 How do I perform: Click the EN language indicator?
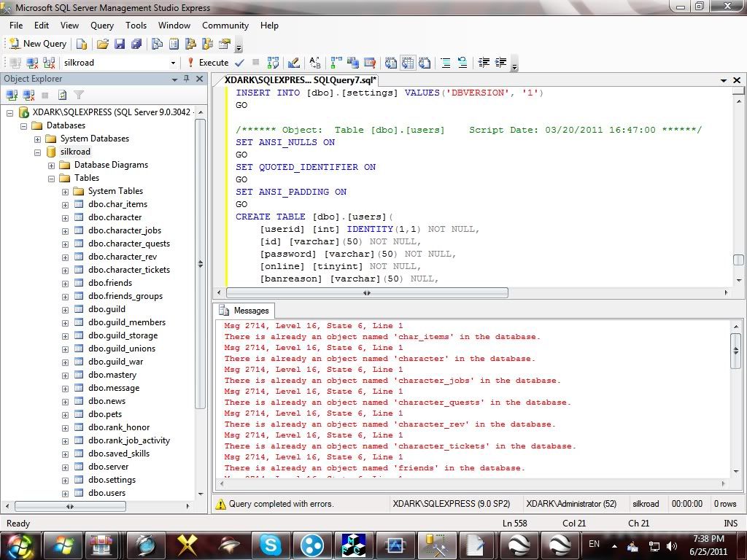click(594, 544)
